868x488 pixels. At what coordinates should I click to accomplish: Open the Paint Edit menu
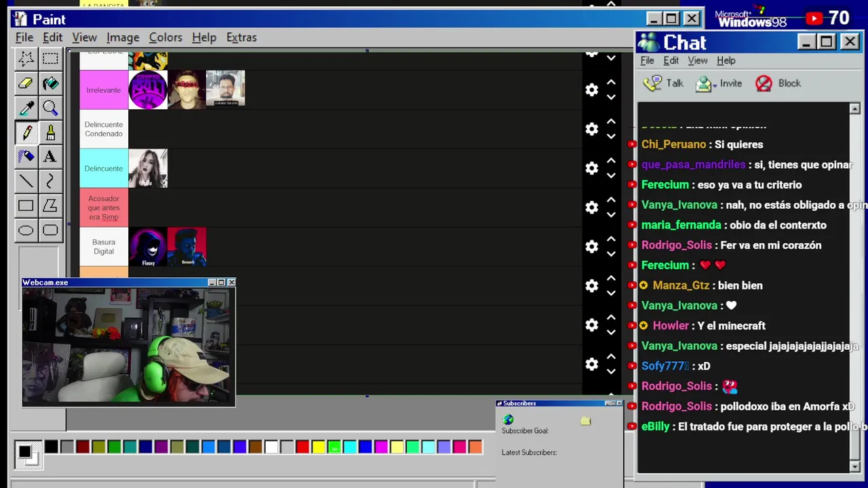tap(52, 37)
